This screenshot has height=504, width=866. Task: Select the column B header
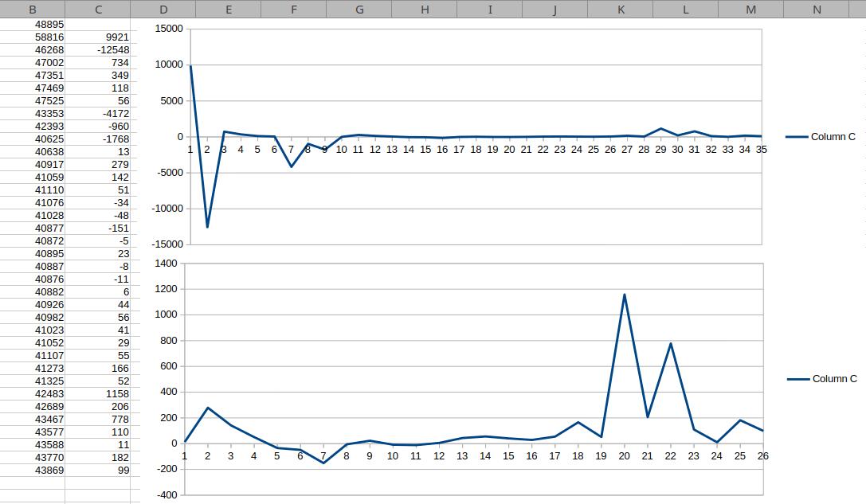pos(33,10)
